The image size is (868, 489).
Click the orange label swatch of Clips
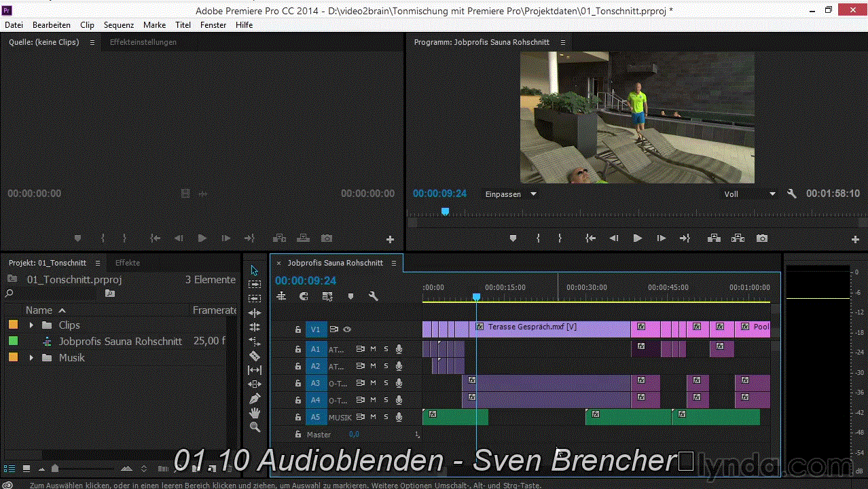tap(13, 325)
